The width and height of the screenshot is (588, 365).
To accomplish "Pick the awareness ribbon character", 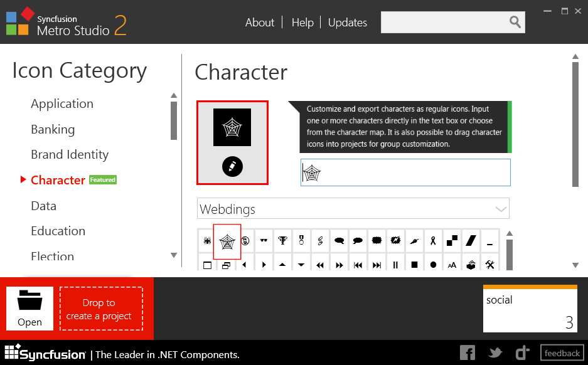I will click(433, 241).
